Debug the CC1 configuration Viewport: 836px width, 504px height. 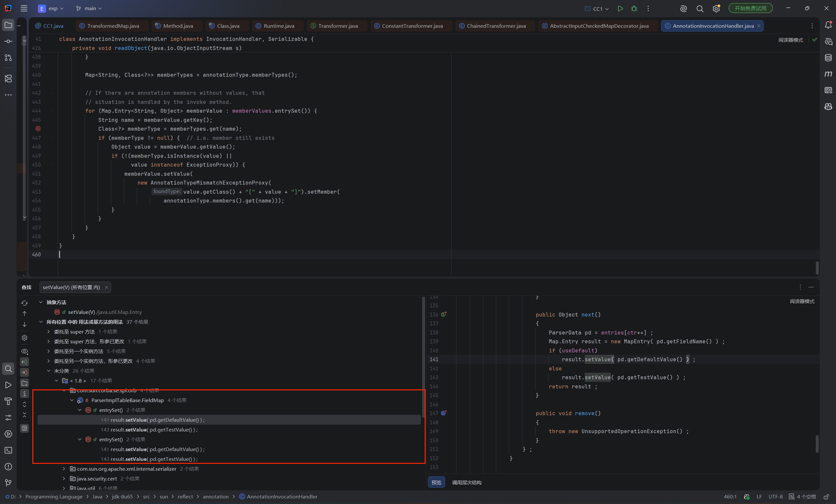click(x=634, y=8)
